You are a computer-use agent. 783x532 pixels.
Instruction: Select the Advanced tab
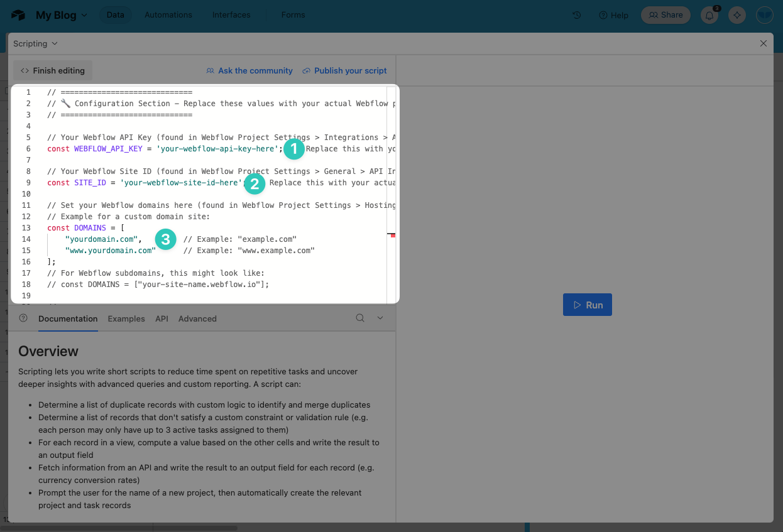pyautogui.click(x=197, y=318)
